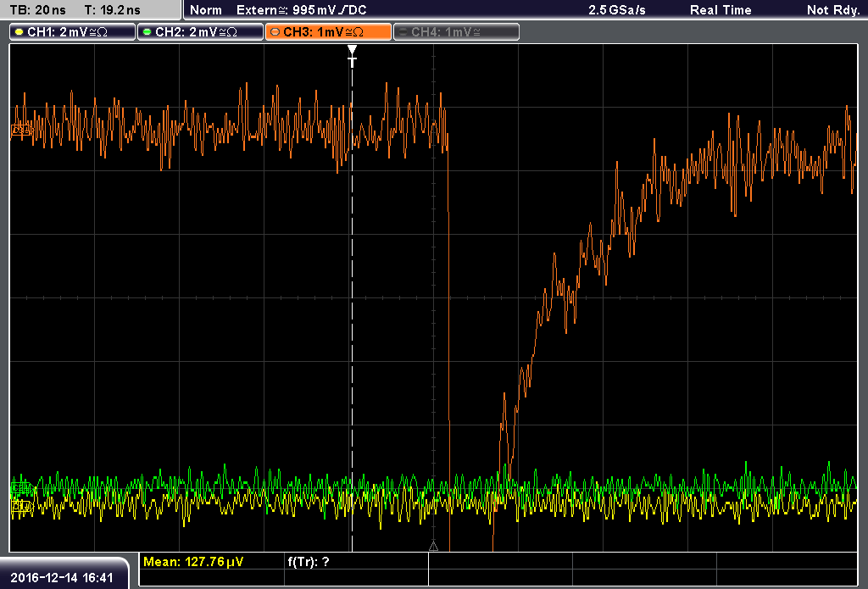Image resolution: width=868 pixels, height=589 pixels.
Task: Click the green dot in CH2 tab
Action: pyautogui.click(x=147, y=32)
